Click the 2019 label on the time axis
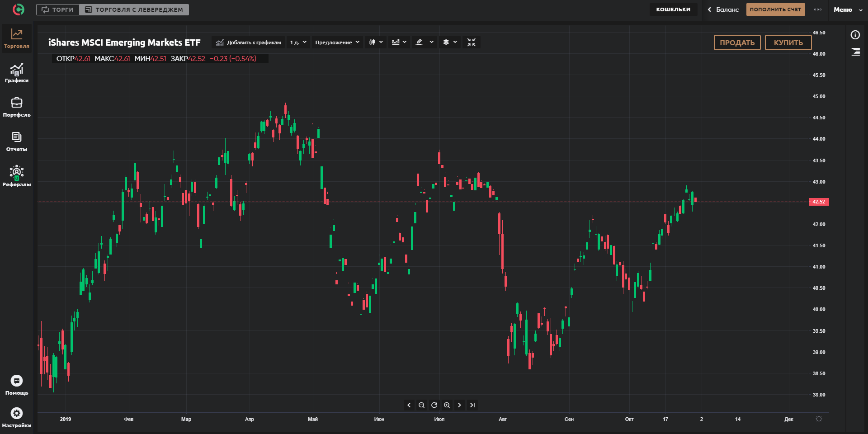This screenshot has height=434, width=868. [x=66, y=419]
